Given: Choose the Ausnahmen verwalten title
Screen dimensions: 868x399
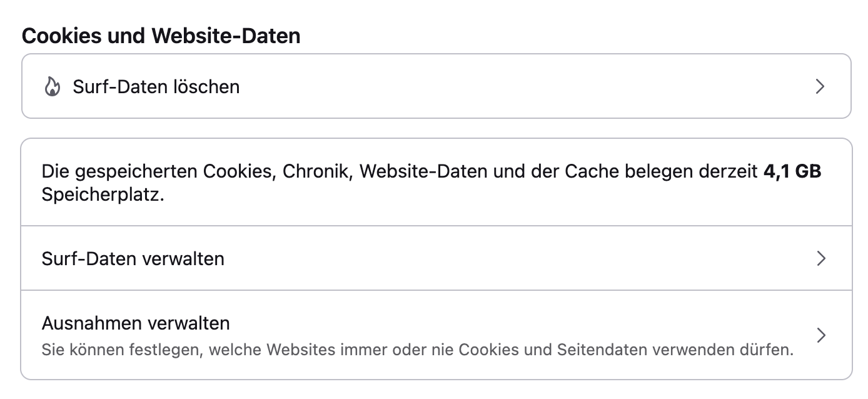Looking at the screenshot, I should click(x=136, y=323).
